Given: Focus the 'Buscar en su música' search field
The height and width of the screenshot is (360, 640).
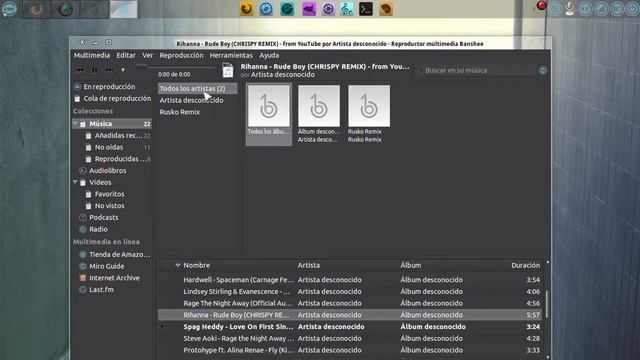Looking at the screenshot, I should [479, 70].
